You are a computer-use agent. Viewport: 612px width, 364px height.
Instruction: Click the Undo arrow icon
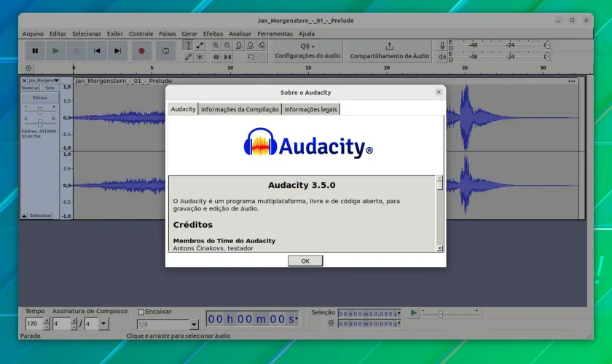pyautogui.click(x=251, y=57)
